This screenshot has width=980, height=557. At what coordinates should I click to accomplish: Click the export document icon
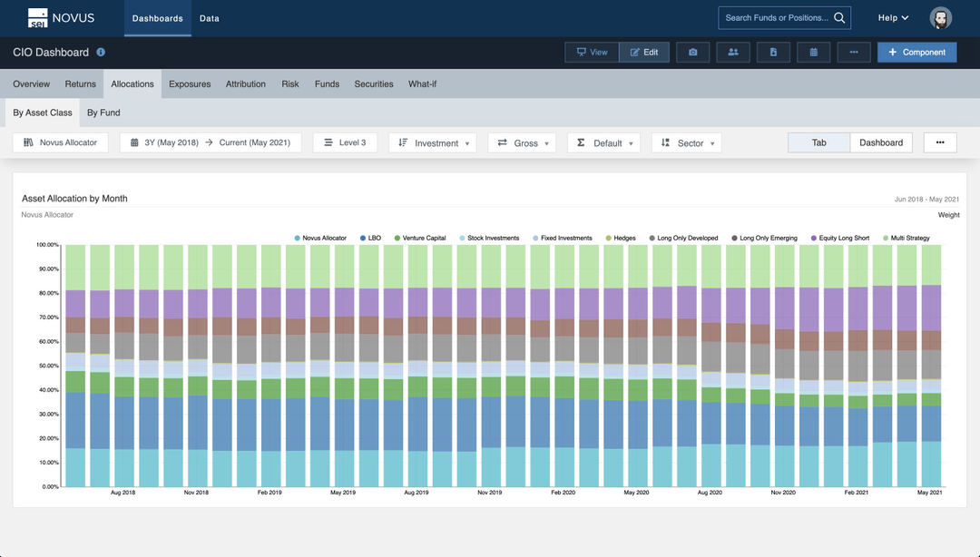coord(773,52)
